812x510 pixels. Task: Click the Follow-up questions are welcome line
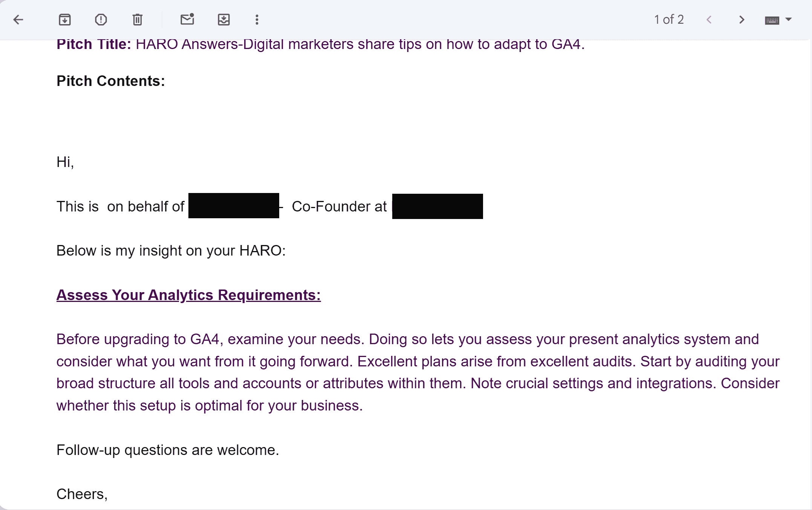coord(168,450)
